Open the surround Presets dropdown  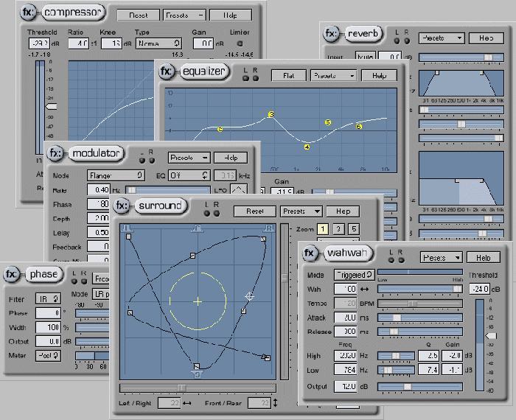click(301, 211)
